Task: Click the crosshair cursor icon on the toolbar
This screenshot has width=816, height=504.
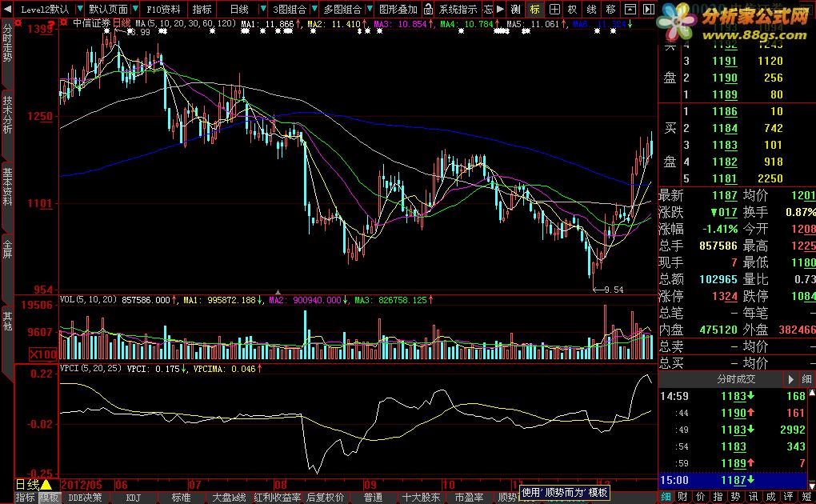Action: pyautogui.click(x=554, y=9)
